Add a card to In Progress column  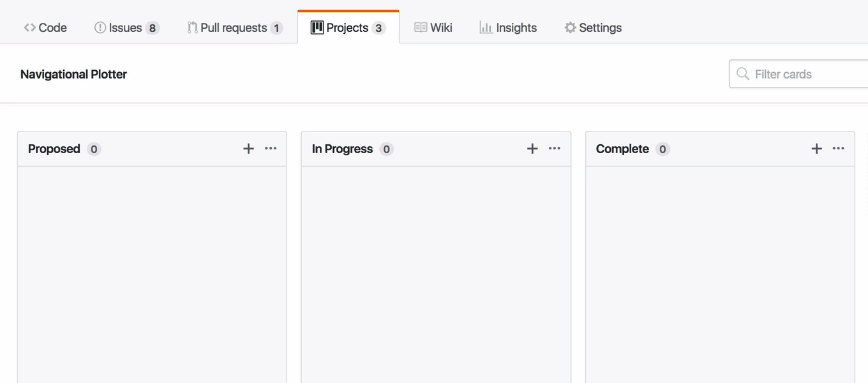(x=532, y=149)
